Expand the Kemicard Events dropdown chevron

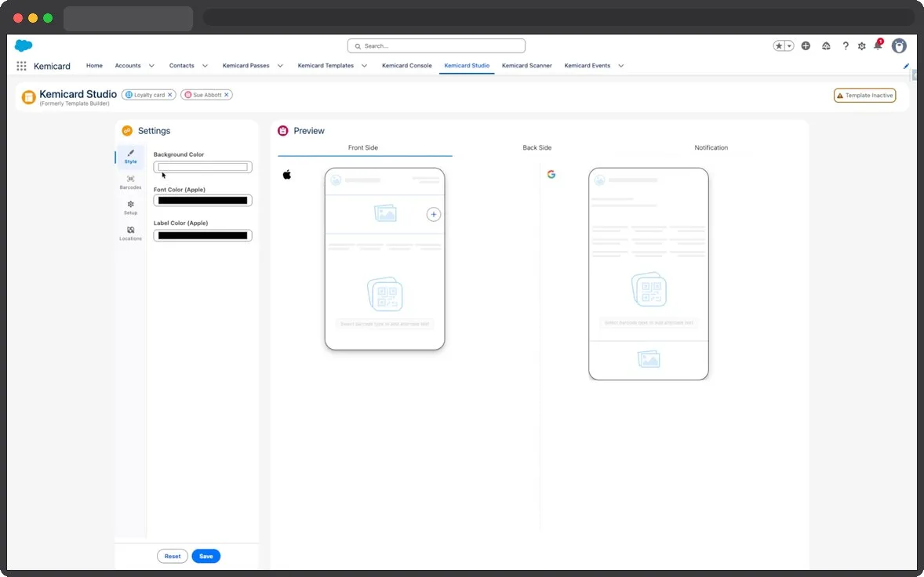[x=620, y=66]
